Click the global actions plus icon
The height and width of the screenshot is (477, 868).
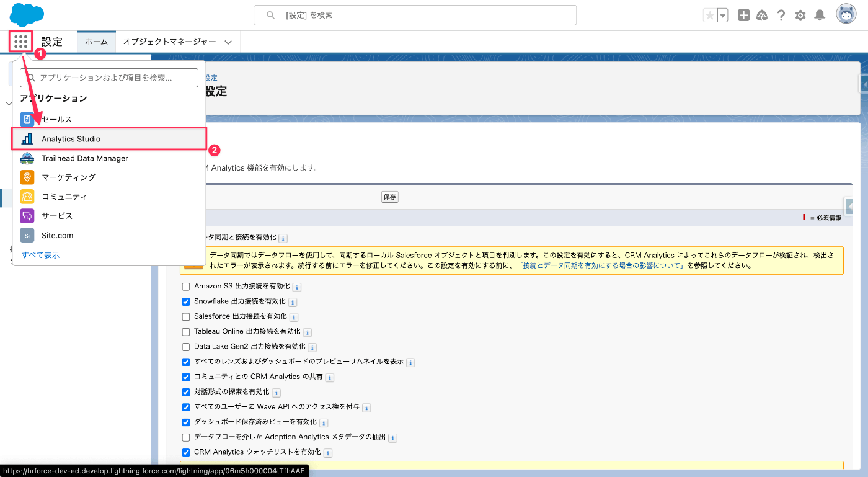pyautogui.click(x=744, y=16)
